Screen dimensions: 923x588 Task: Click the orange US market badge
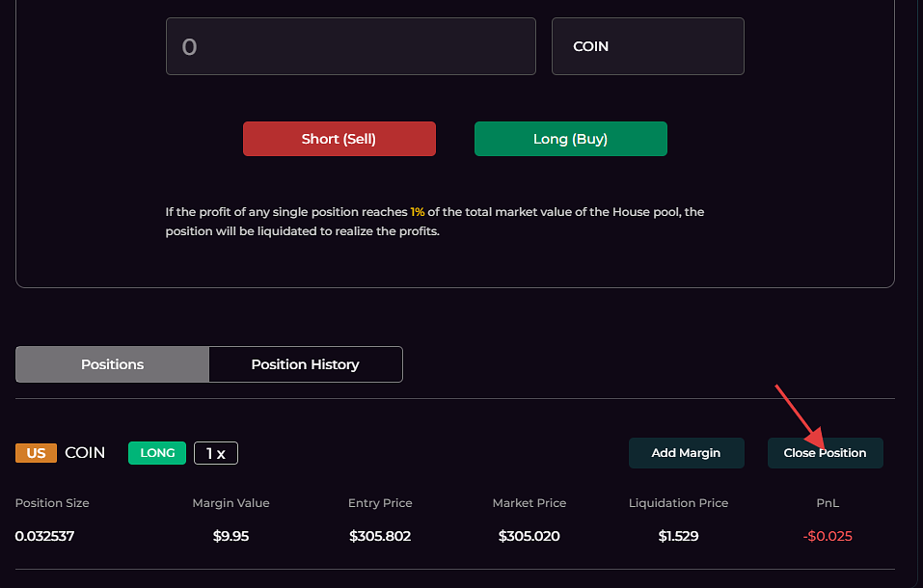pyautogui.click(x=36, y=453)
